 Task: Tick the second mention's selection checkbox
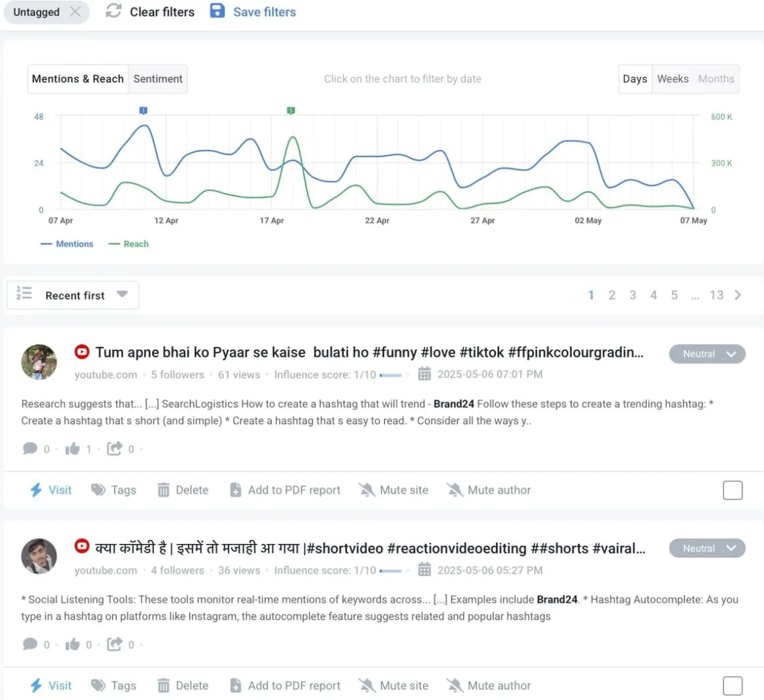coord(733,686)
